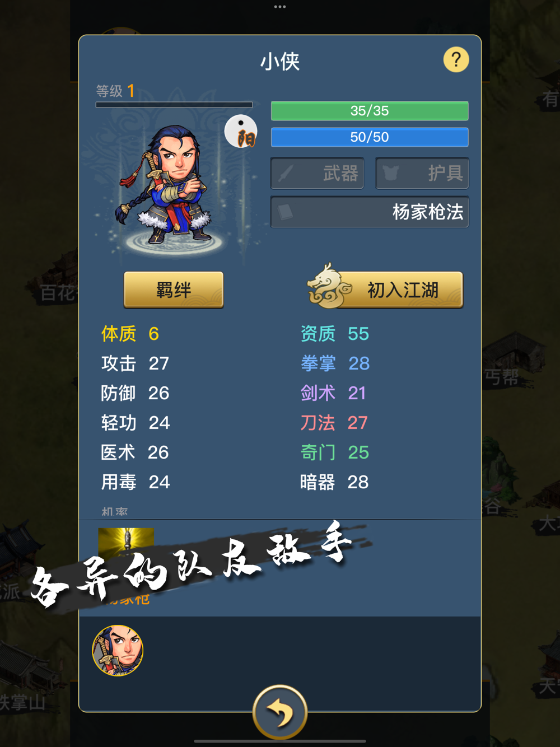The height and width of the screenshot is (747, 560).
Task: Open the 杨家枪法 skill book slot
Action: [x=370, y=212]
